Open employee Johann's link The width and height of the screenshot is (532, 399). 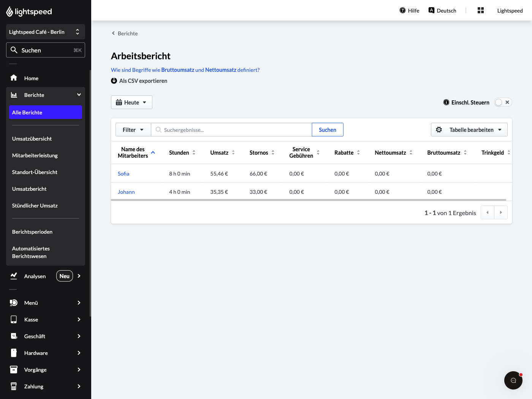point(126,192)
